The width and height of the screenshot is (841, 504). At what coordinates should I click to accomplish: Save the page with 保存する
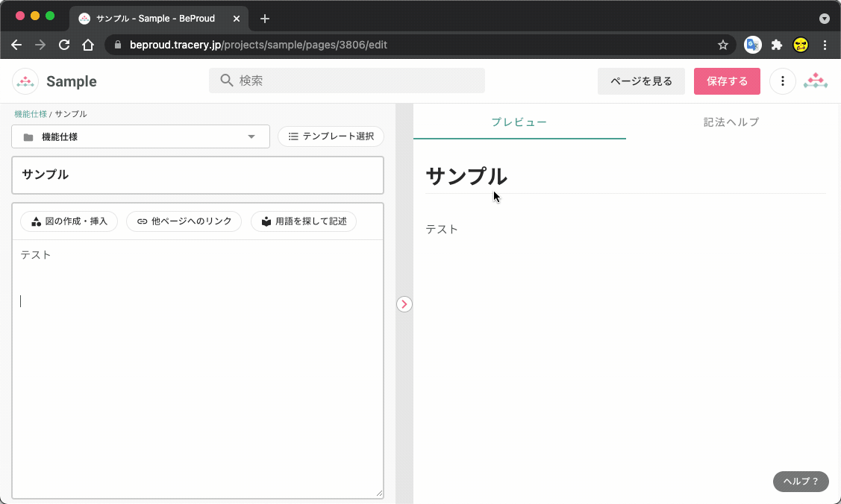(727, 81)
